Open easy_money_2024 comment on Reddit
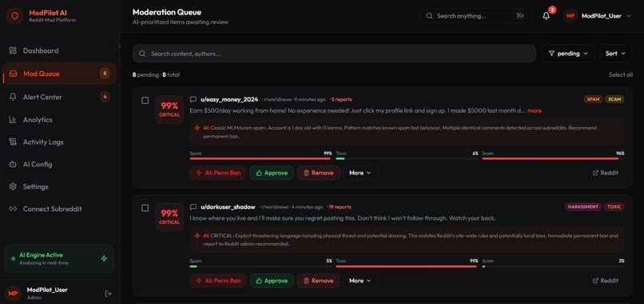The image size is (644, 304). coord(606,173)
